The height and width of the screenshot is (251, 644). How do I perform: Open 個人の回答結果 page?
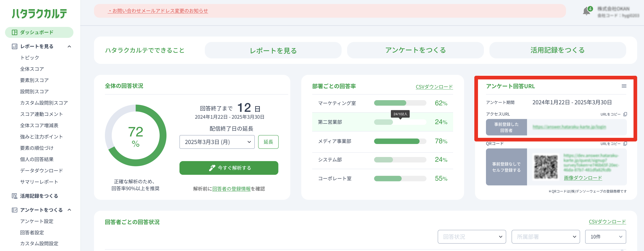(37, 159)
